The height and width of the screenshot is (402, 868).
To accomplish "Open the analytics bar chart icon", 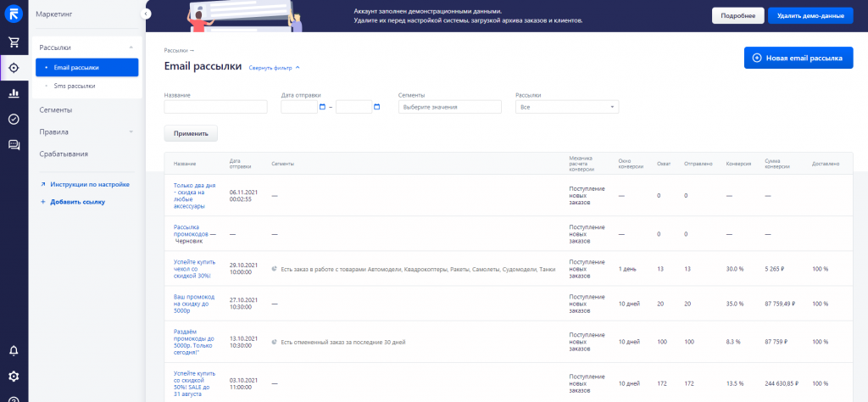I will (x=14, y=93).
